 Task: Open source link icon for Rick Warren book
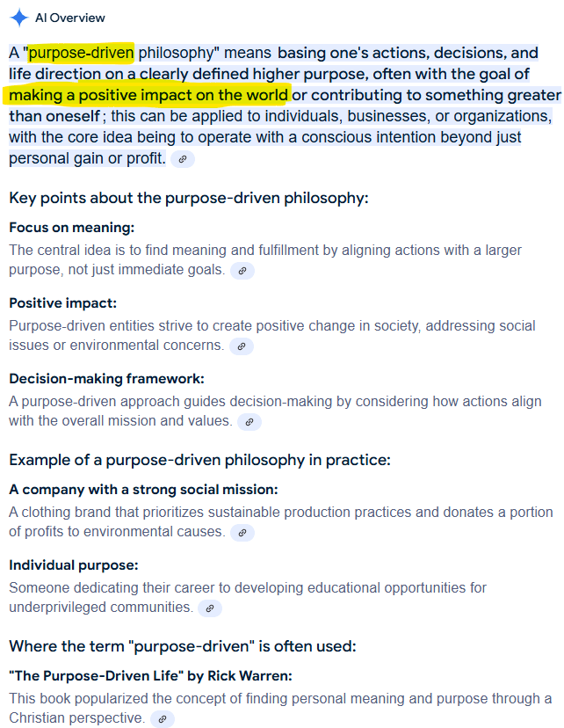point(163,719)
